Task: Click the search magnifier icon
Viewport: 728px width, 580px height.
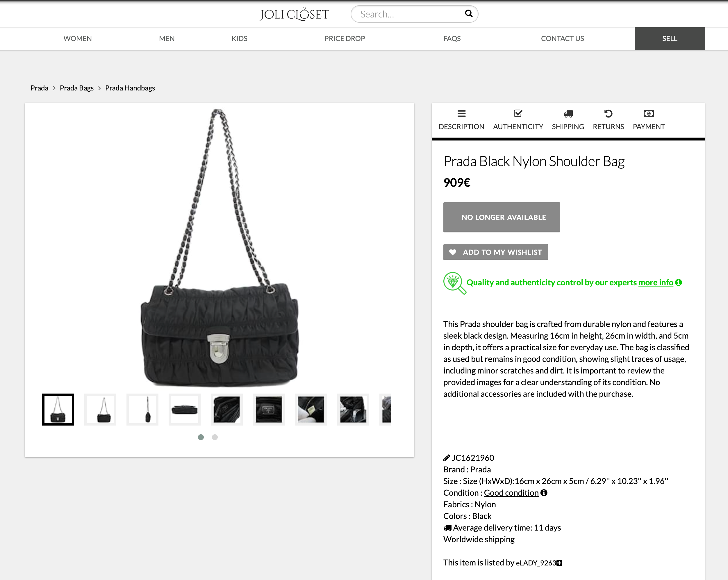Action: [x=468, y=13]
